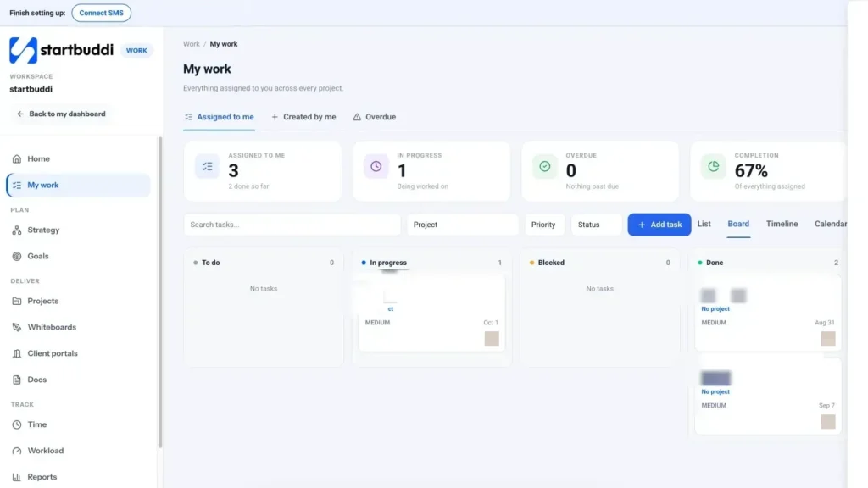The image size is (868, 488).
Task: Click the warning triangle icon on Overdue tab
Action: pyautogui.click(x=357, y=117)
